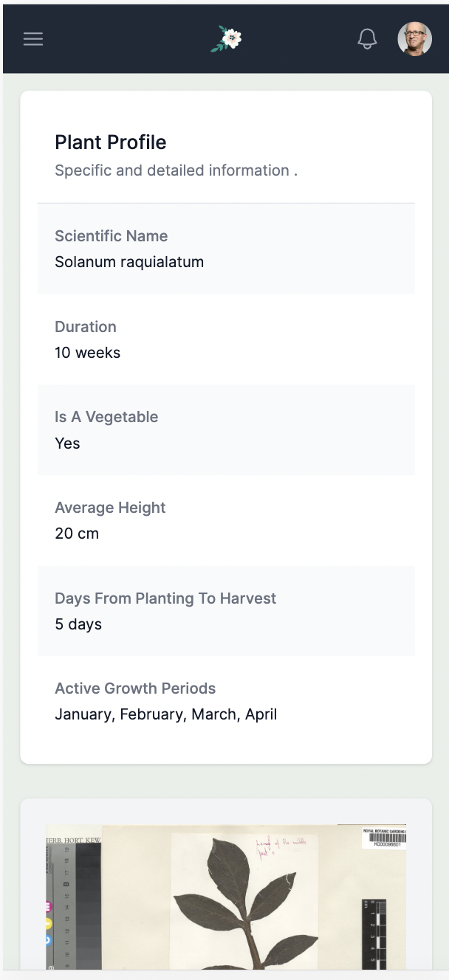The image size is (449, 980).
Task: Select the Solanum raquialatum text
Action: coord(129,262)
